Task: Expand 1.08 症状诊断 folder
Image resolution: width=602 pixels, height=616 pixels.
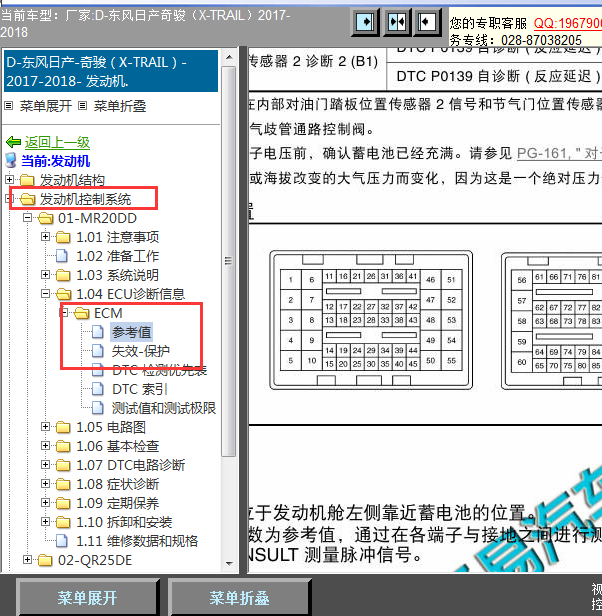Action: pyautogui.click(x=46, y=484)
